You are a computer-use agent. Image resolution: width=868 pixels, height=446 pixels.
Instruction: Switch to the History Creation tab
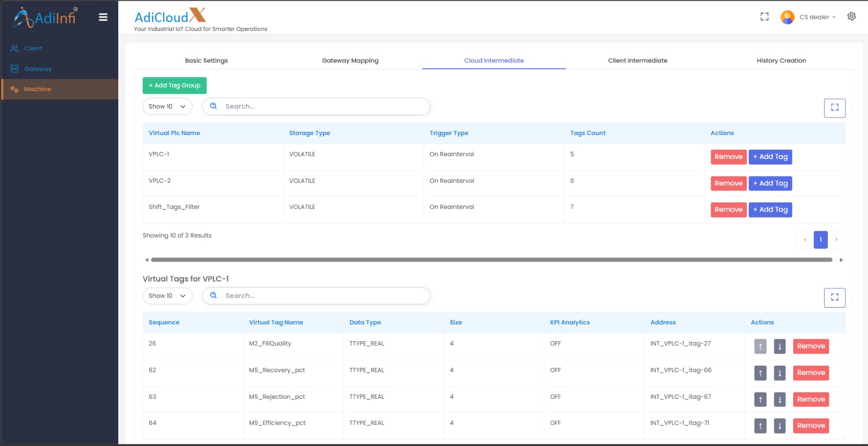point(781,61)
